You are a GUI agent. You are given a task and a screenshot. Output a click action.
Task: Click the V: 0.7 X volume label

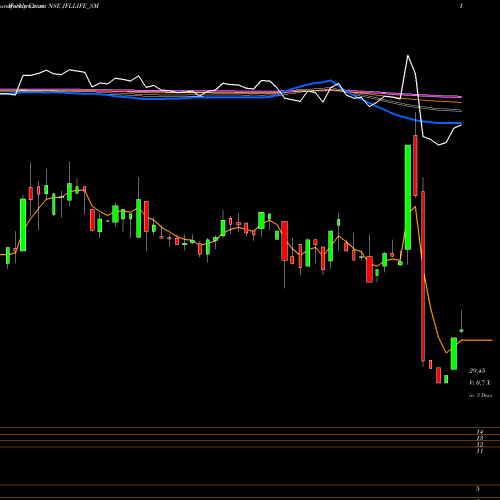[x=480, y=383]
